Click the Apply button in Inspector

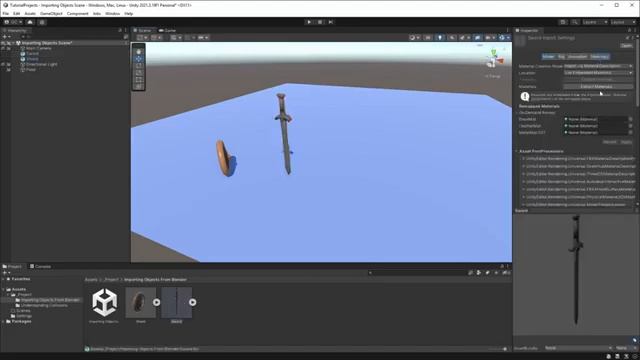tap(626, 142)
